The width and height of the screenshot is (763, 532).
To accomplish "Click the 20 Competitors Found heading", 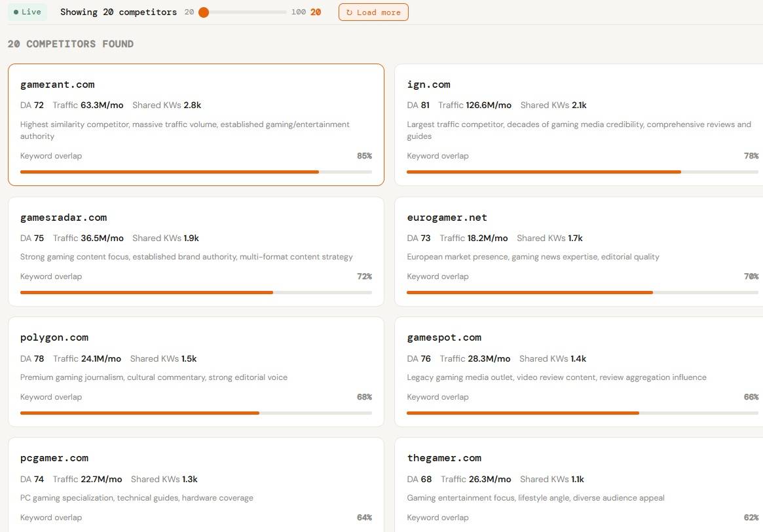I will (71, 44).
